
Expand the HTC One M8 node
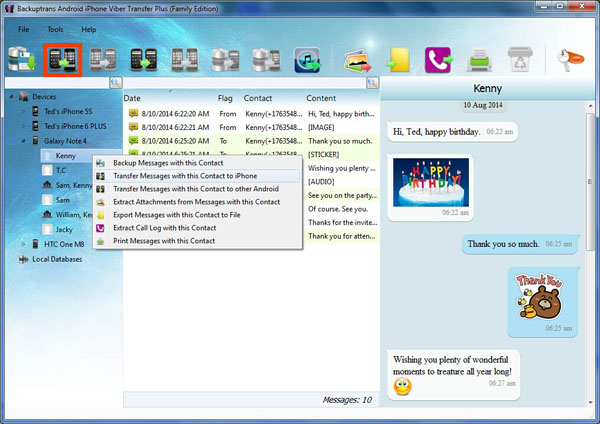tap(23, 244)
